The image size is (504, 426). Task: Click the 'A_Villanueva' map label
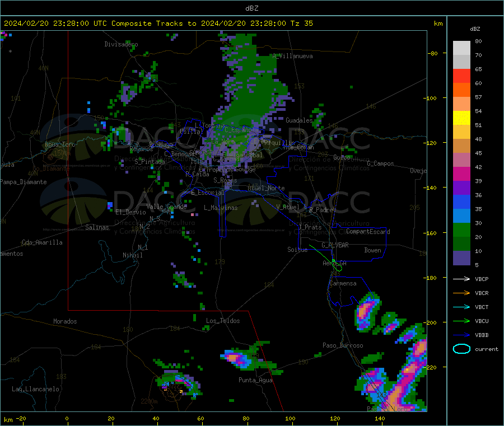tap(292, 56)
